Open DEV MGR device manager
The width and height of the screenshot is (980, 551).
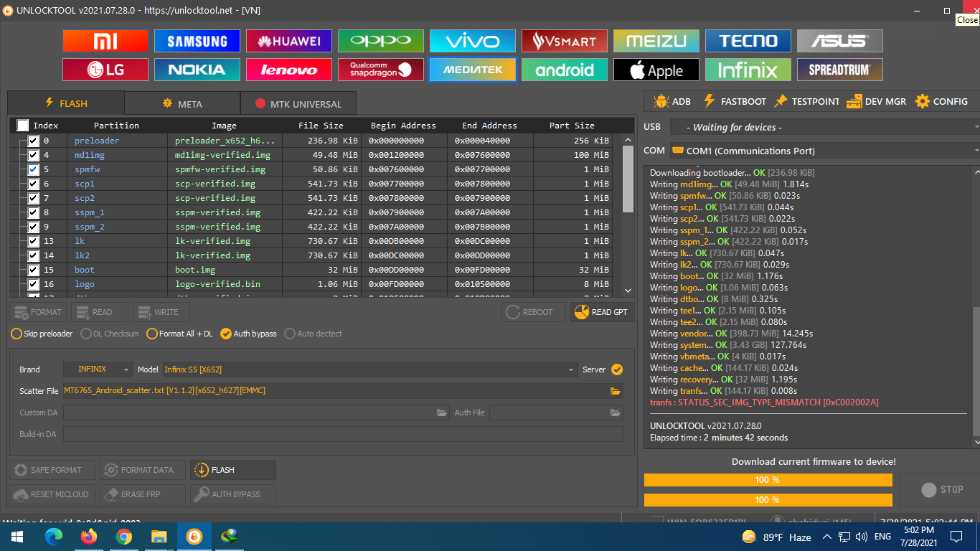[x=876, y=101]
